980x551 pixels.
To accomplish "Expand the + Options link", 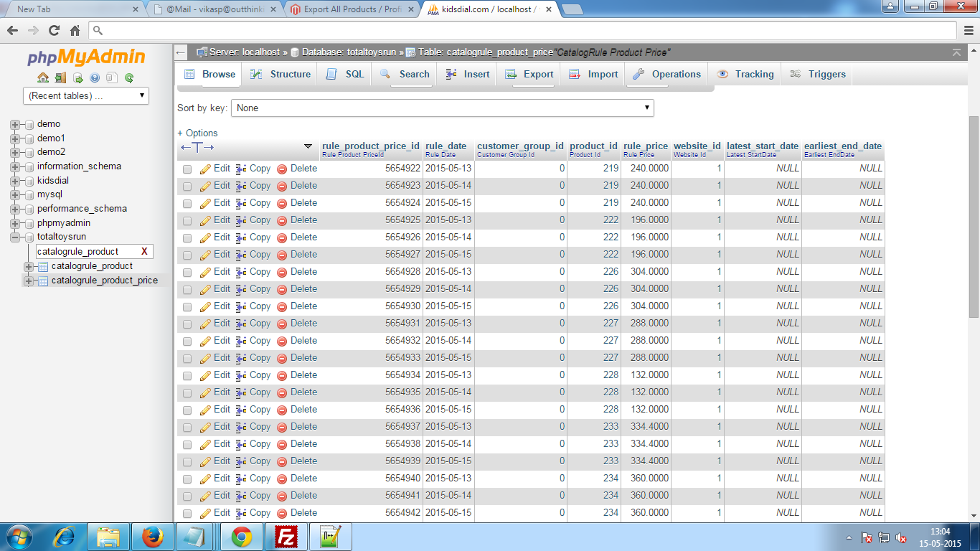I will 197,133.
